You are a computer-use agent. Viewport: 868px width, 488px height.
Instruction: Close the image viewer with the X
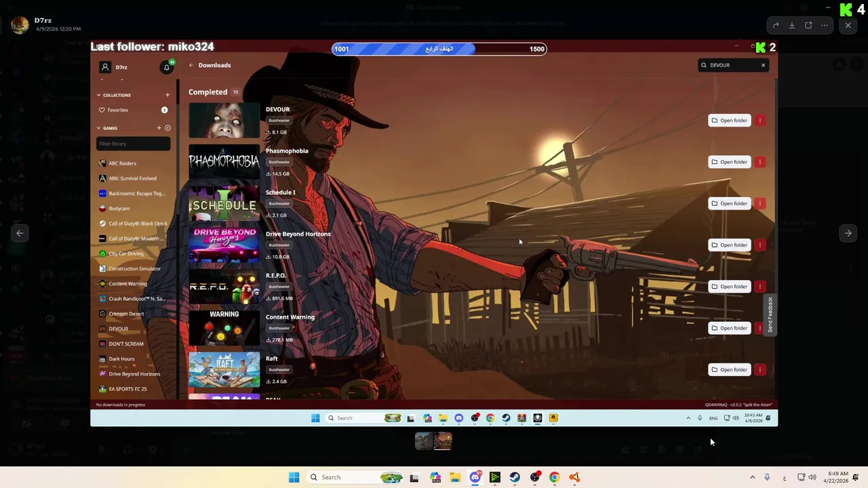pyautogui.click(x=848, y=26)
